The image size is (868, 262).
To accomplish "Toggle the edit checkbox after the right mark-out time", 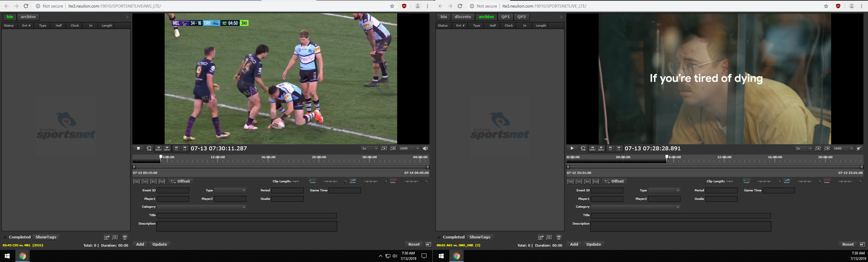I will point(860,182).
